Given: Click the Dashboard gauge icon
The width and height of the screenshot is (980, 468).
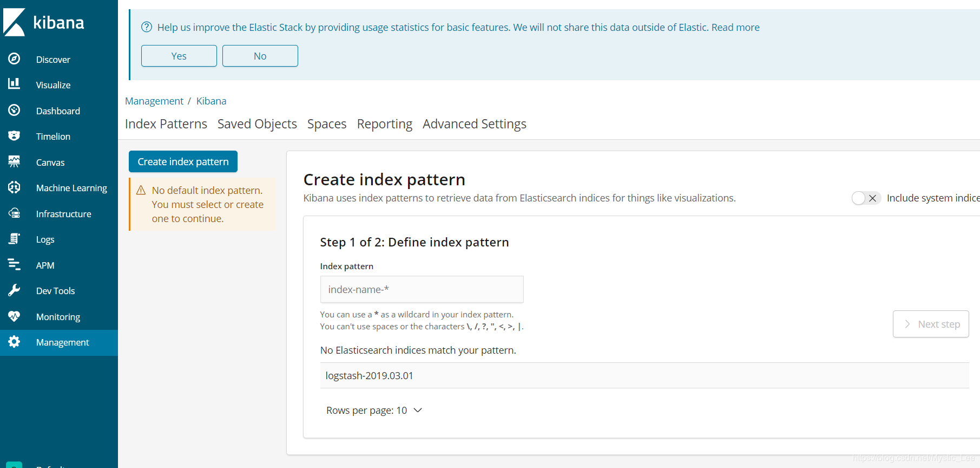Looking at the screenshot, I should [14, 110].
